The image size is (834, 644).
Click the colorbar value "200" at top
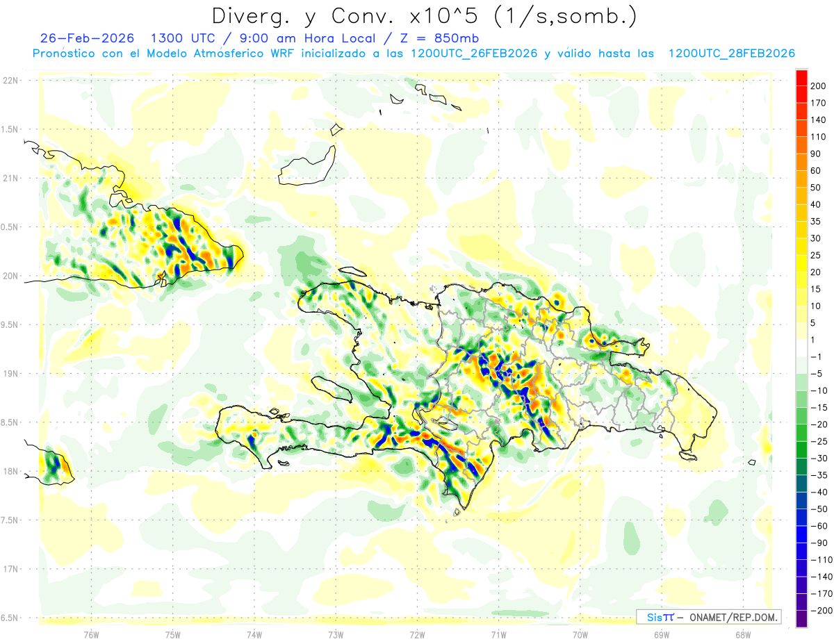tap(818, 86)
